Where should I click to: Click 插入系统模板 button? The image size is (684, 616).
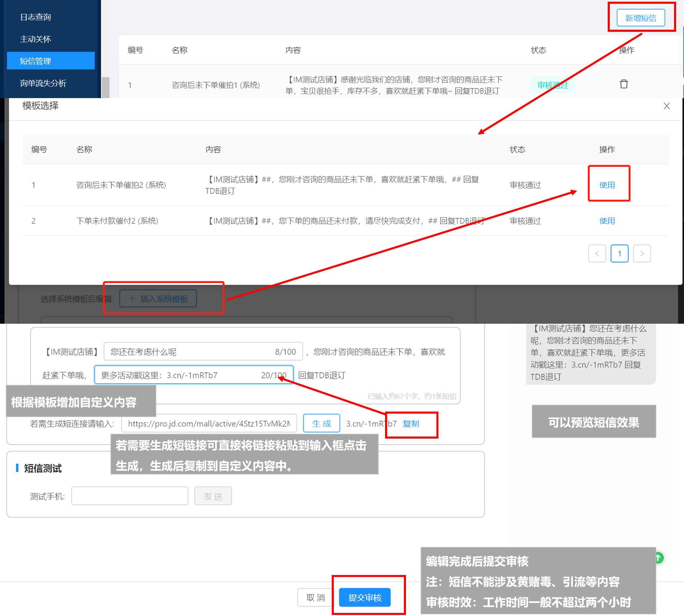pyautogui.click(x=158, y=298)
